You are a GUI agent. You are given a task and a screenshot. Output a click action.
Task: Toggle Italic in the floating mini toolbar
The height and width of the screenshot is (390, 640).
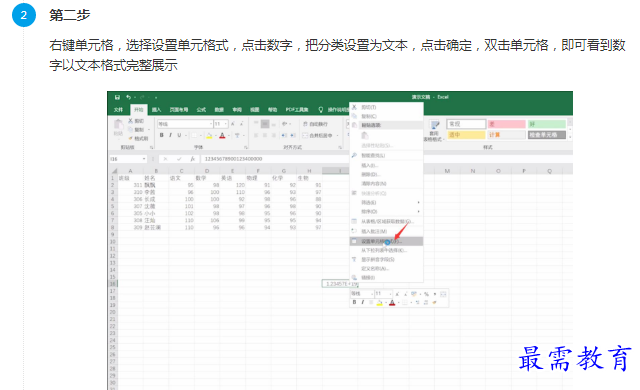coord(362,302)
